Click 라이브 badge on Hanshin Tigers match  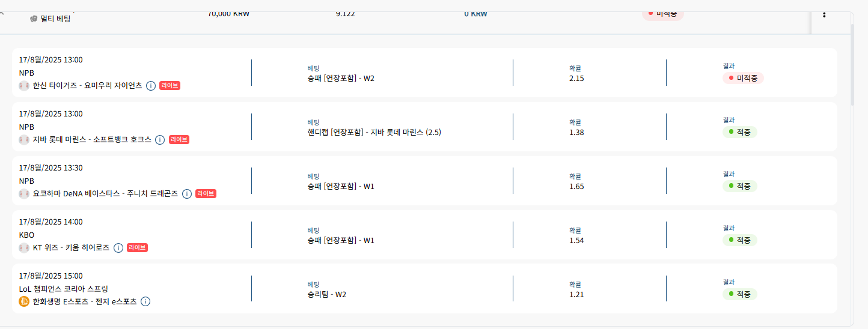pos(170,85)
